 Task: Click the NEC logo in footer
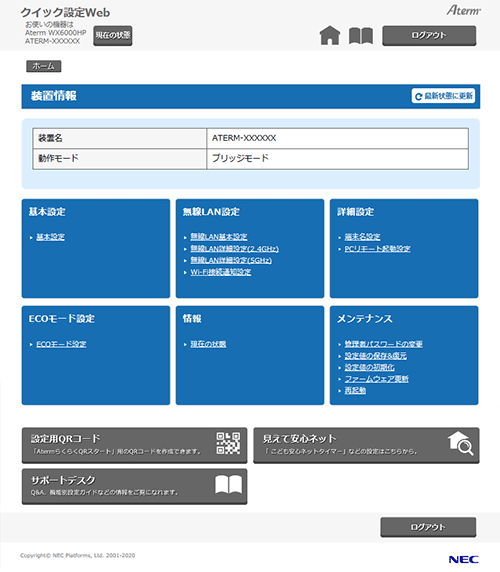click(464, 559)
